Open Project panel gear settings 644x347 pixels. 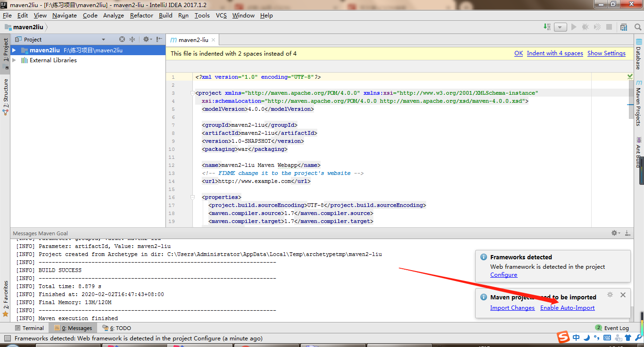pos(147,40)
